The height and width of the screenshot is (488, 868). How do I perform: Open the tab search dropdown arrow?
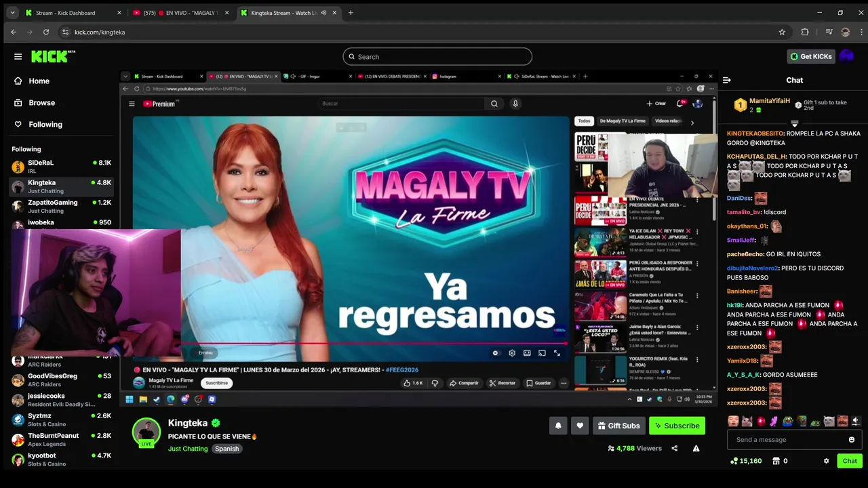[12, 13]
